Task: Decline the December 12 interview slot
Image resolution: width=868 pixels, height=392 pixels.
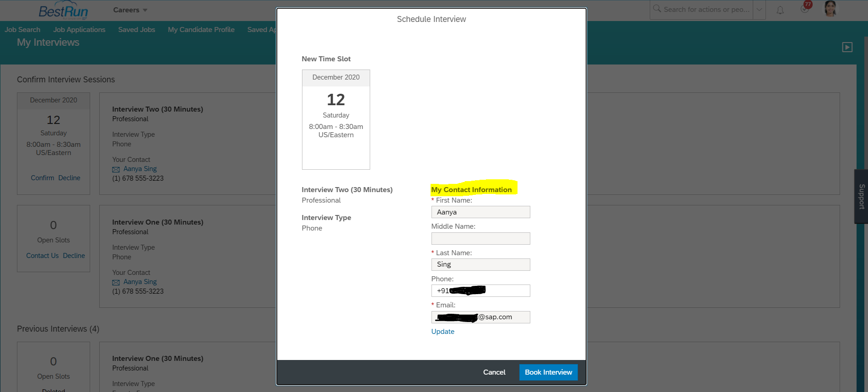Action: tap(69, 178)
